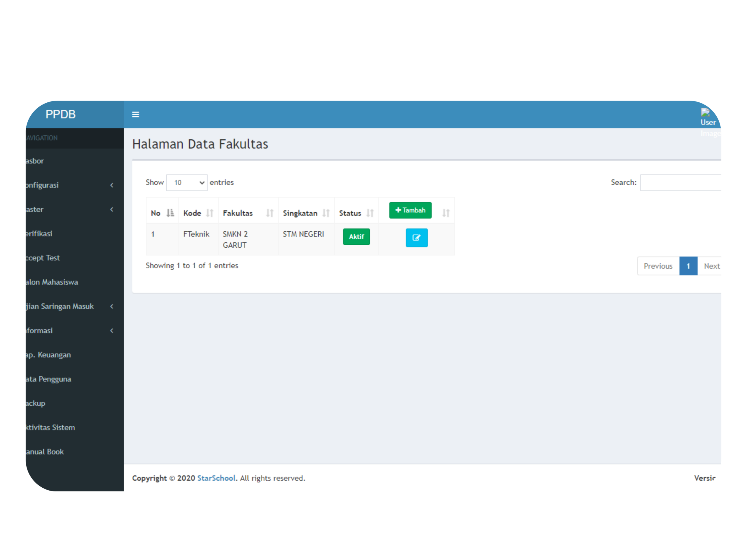Sort by Fakultas column icon

(270, 213)
